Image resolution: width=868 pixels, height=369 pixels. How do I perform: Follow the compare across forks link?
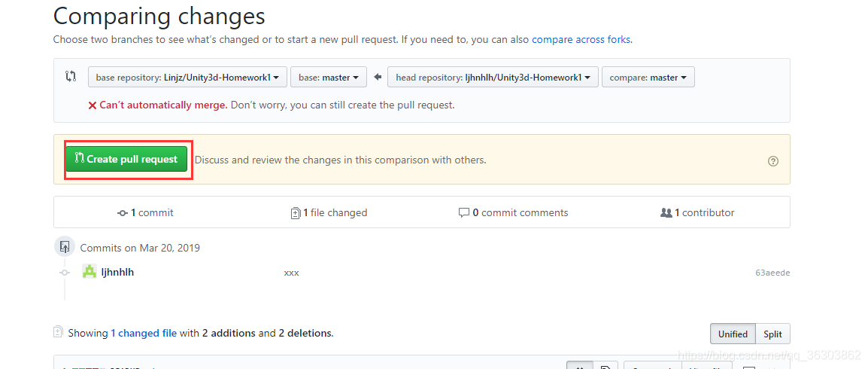pyautogui.click(x=581, y=40)
